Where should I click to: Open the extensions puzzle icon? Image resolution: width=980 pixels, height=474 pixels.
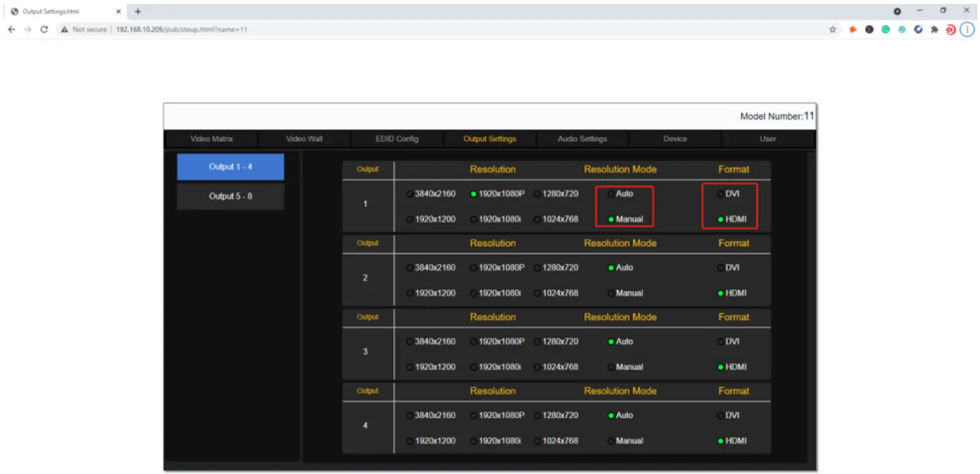click(x=934, y=30)
